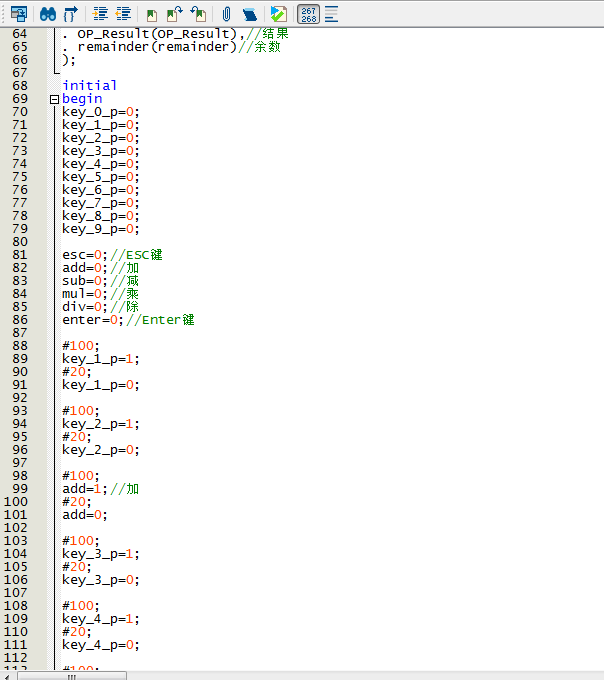Viewport: 604px width, 680px height.
Task: Click 'esc=0;' on line 81
Action: pos(85,255)
